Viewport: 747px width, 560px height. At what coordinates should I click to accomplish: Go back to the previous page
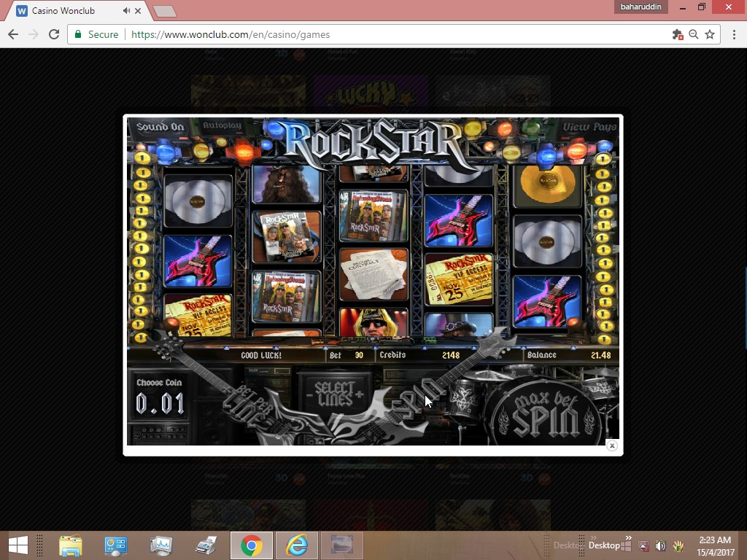pos(13,34)
